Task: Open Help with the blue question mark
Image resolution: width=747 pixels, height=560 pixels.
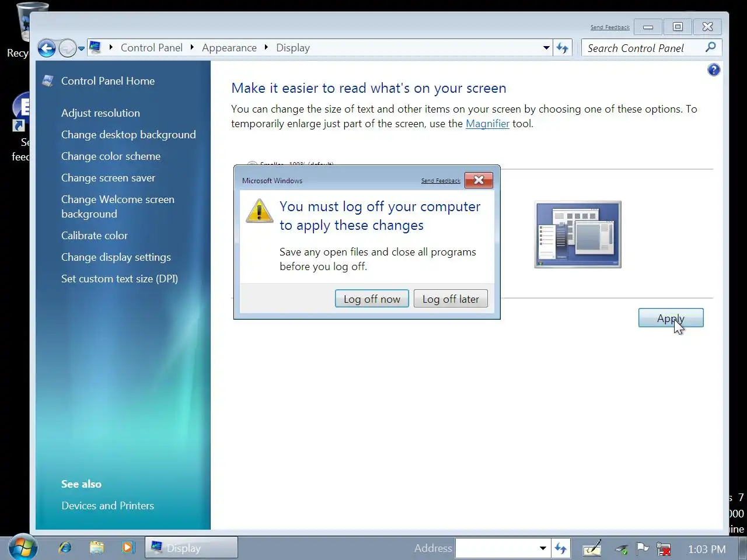Action: pyautogui.click(x=713, y=70)
